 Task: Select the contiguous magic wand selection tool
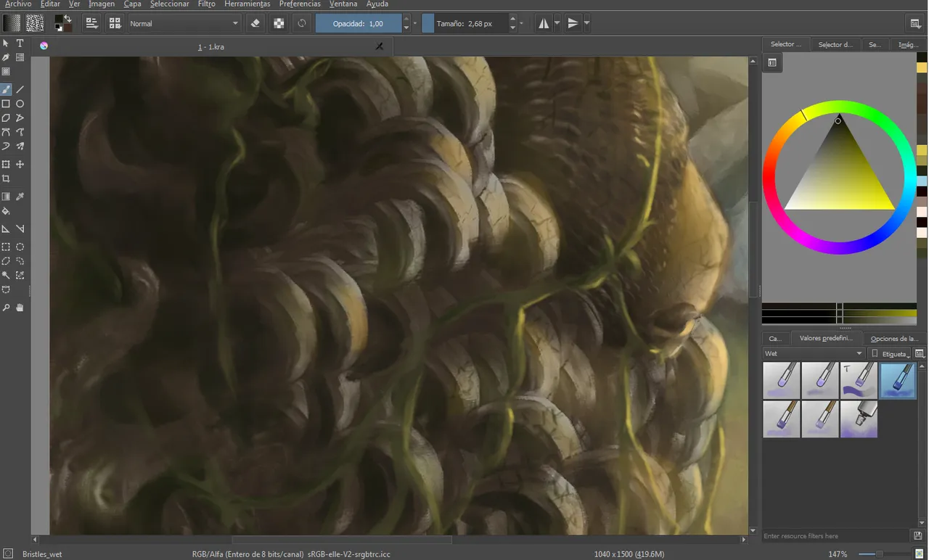coord(6,276)
